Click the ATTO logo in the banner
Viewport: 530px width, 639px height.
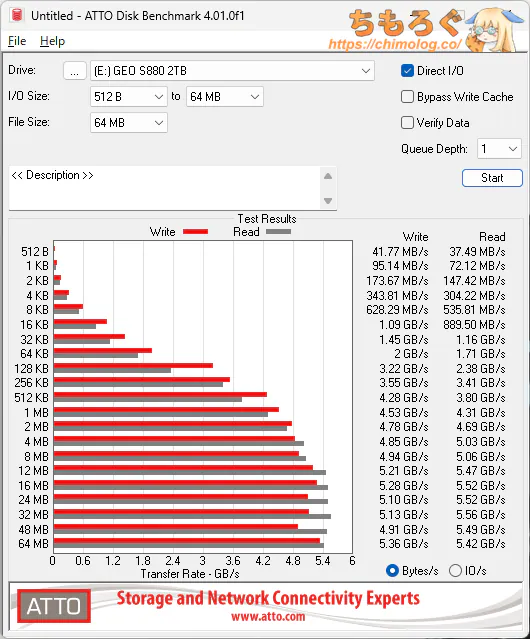point(54,606)
